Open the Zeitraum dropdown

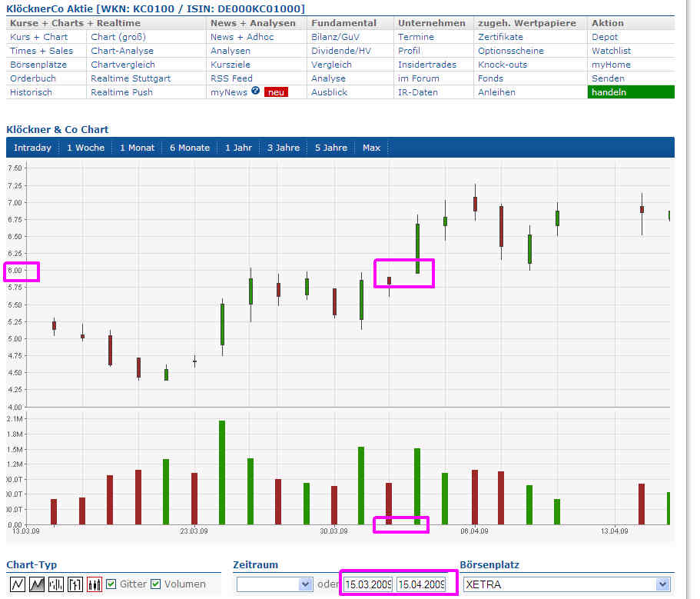tap(274, 584)
